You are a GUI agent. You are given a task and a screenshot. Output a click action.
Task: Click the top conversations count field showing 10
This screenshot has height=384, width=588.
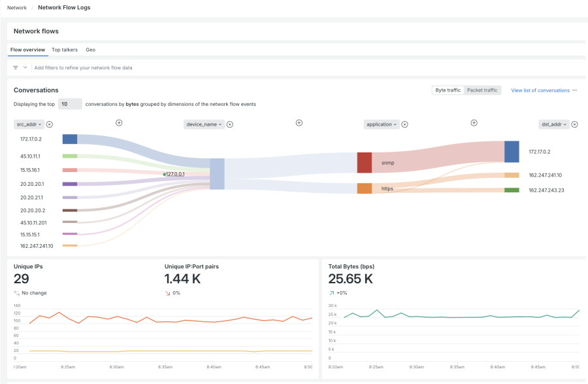pos(70,104)
